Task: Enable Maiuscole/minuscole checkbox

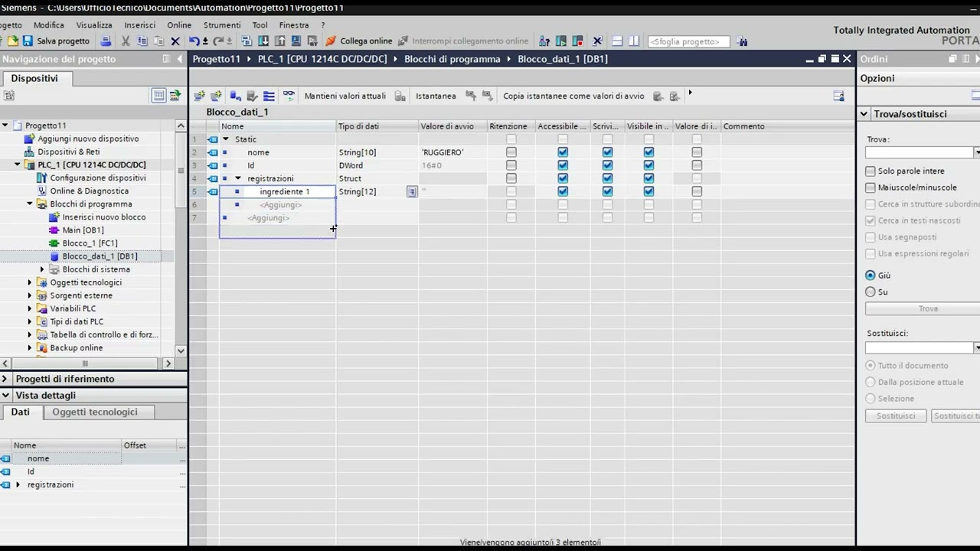Action: 871,187
